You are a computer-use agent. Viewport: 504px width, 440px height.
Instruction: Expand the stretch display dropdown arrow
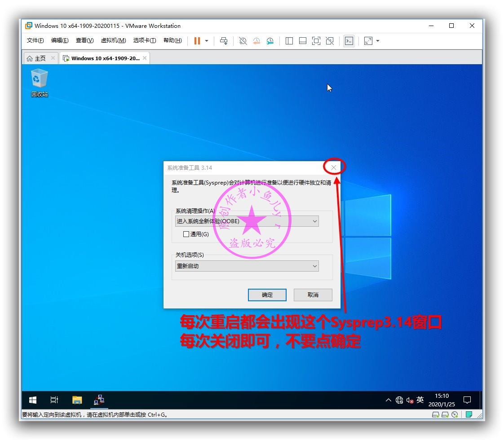click(378, 41)
